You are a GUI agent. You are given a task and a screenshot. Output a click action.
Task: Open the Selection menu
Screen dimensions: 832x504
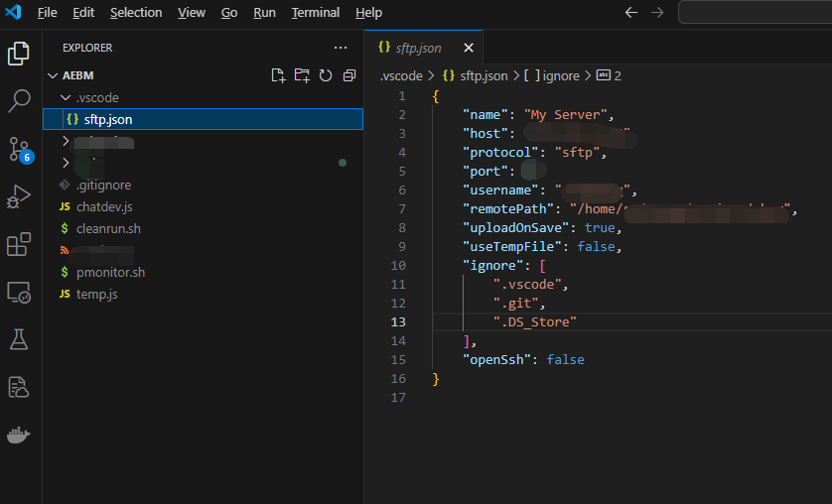[136, 13]
